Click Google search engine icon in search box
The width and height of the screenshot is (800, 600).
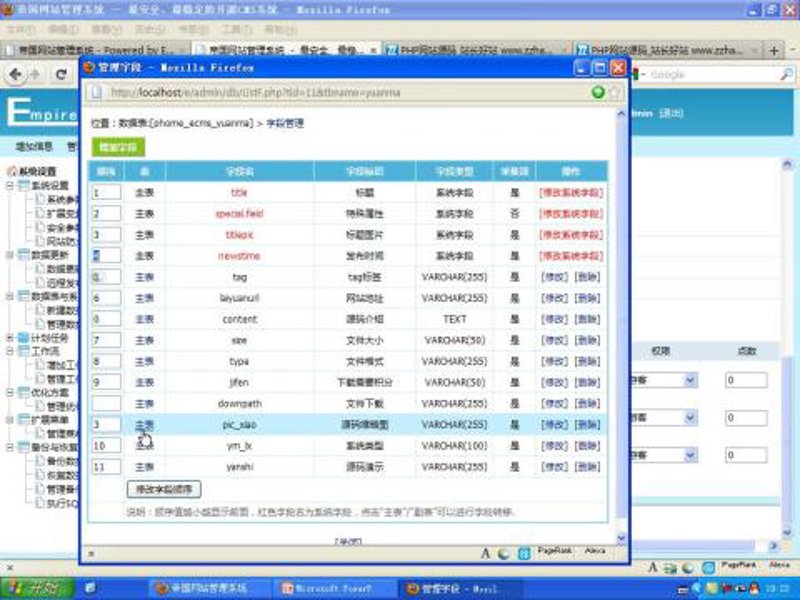pyautogui.click(x=635, y=74)
